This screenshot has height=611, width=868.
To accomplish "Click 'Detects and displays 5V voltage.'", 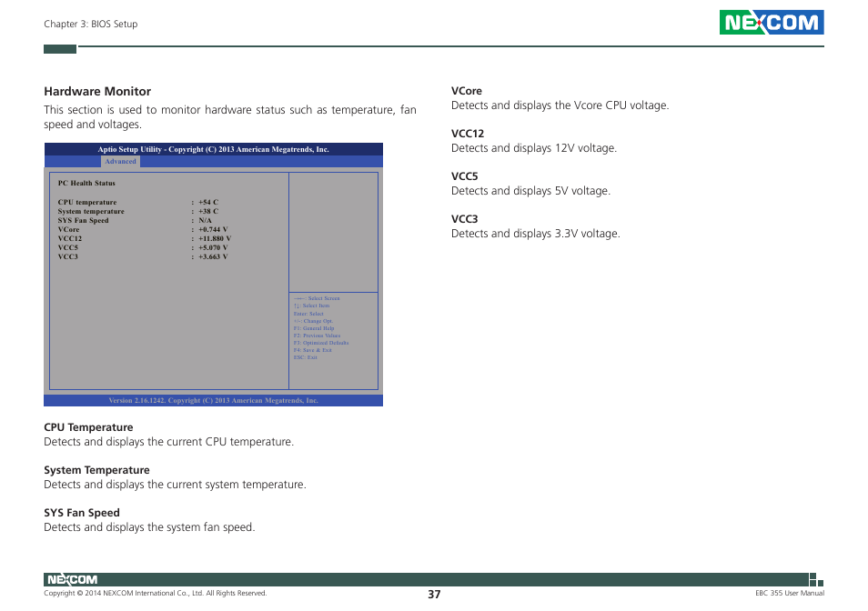I will [x=530, y=191].
